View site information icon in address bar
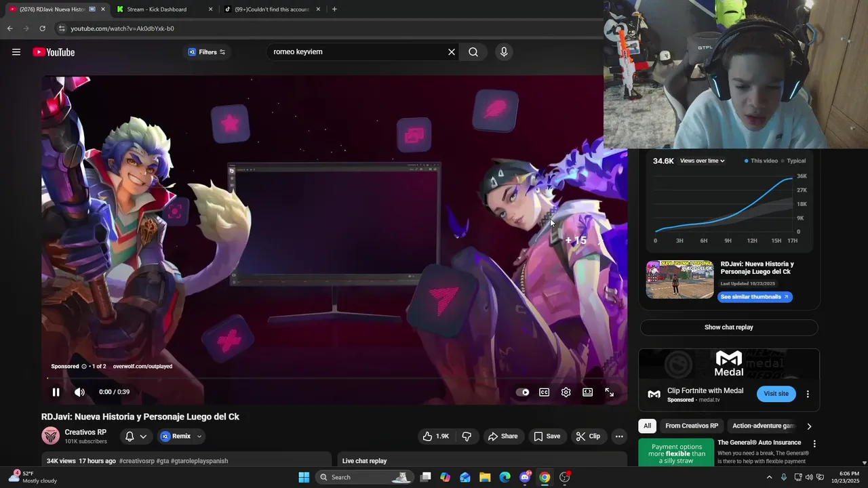Screen dimensions: 868x488 pyautogui.click(x=62, y=28)
